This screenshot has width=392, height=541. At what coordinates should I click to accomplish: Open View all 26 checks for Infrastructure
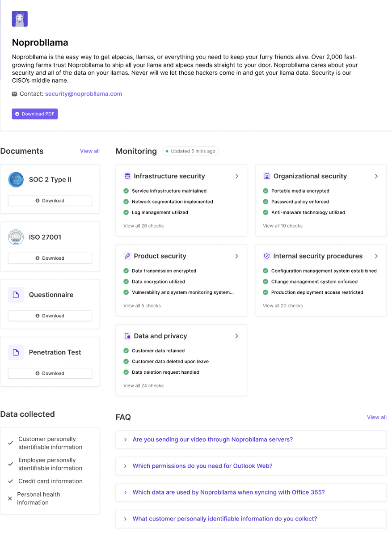pos(143,226)
